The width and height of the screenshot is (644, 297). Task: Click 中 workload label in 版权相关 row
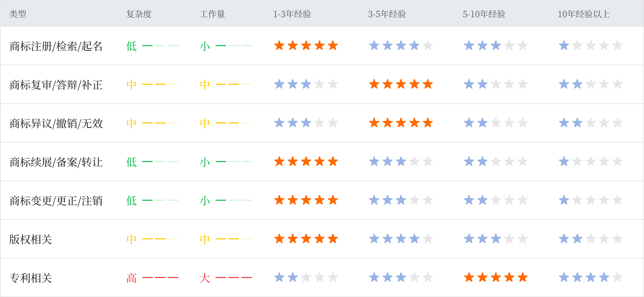point(205,239)
